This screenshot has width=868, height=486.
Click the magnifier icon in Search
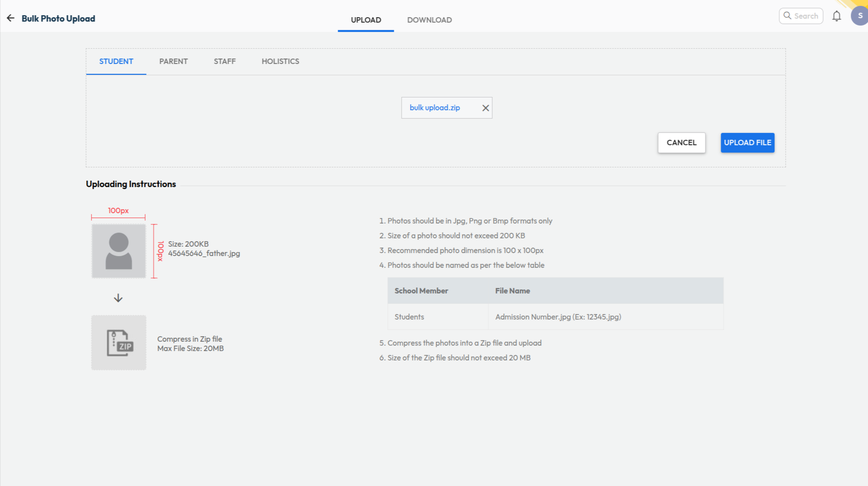(787, 16)
